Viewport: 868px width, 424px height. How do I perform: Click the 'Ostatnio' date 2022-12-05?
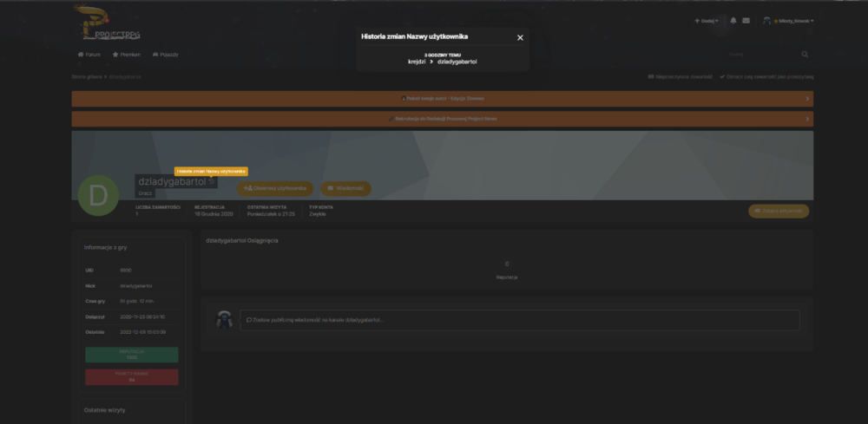click(143, 332)
